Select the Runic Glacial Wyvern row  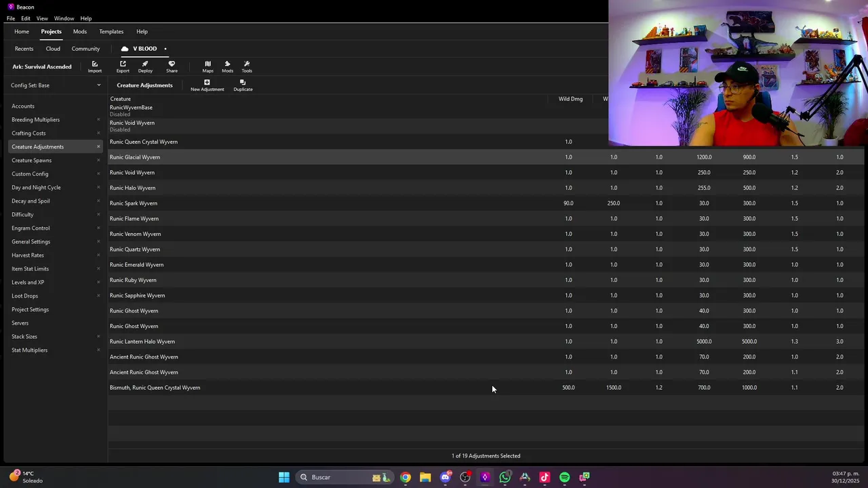(x=486, y=157)
